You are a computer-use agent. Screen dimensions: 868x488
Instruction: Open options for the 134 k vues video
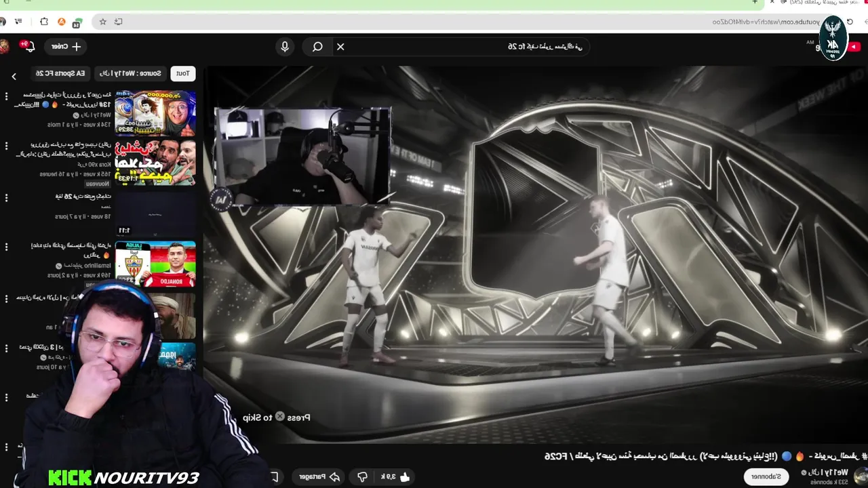tap(6, 97)
